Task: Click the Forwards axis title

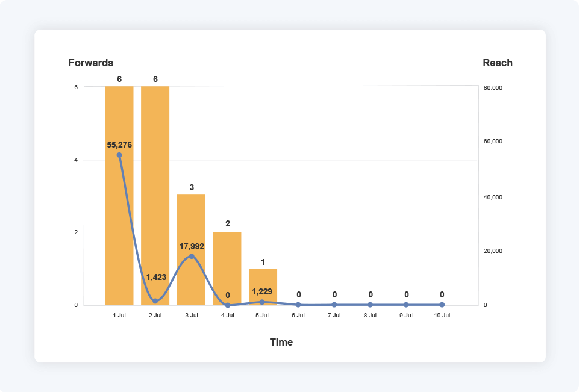Action: pyautogui.click(x=91, y=63)
